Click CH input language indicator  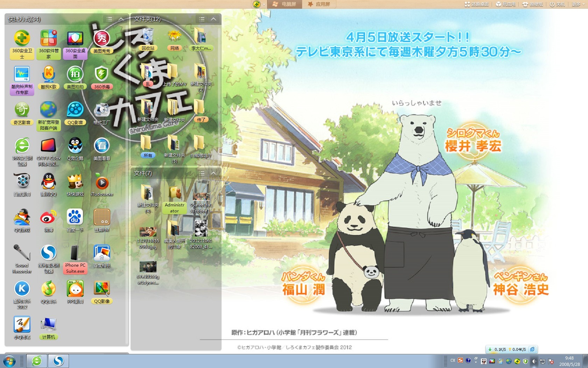pos(453,360)
